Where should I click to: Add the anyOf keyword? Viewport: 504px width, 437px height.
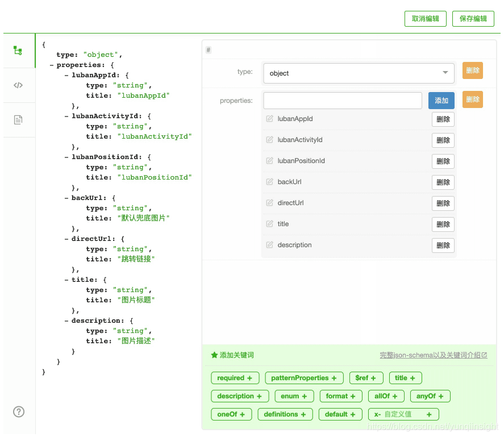pyautogui.click(x=430, y=396)
